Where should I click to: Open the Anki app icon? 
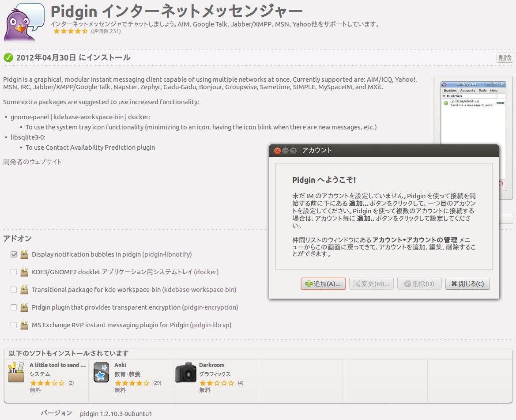(101, 372)
